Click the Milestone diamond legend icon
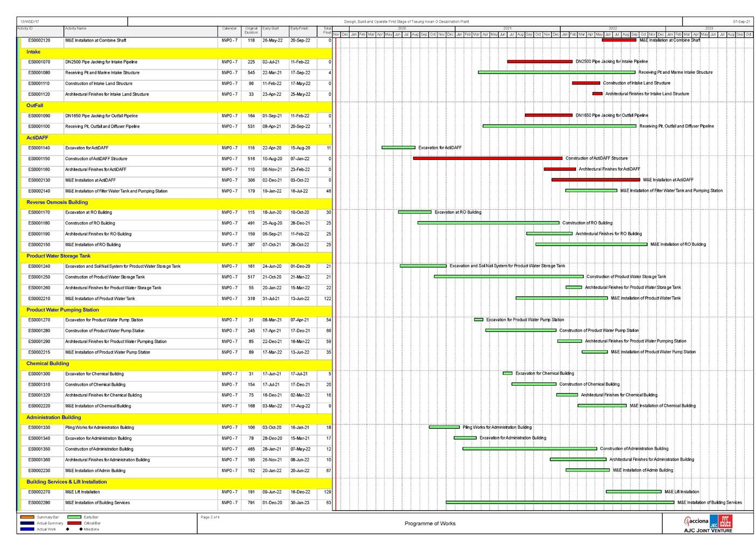 point(81,529)
